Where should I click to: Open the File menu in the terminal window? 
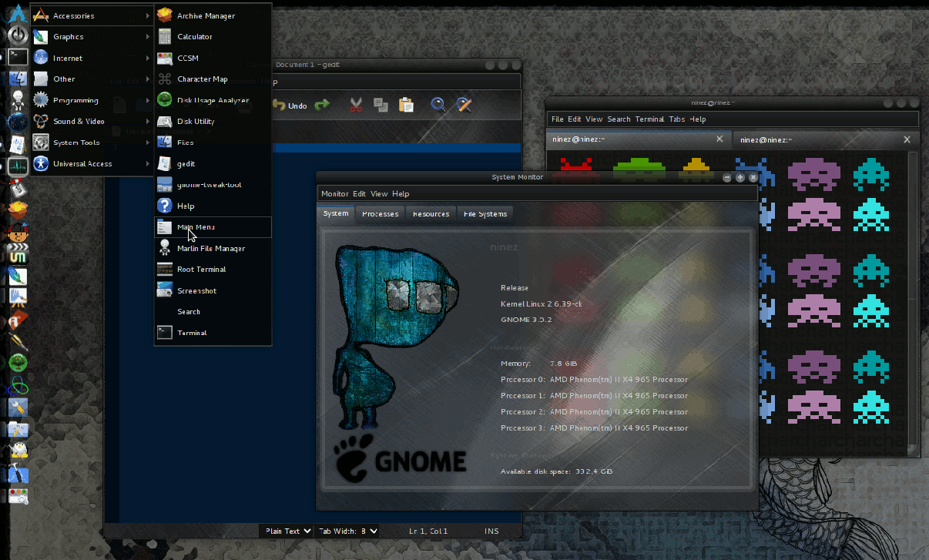558,119
